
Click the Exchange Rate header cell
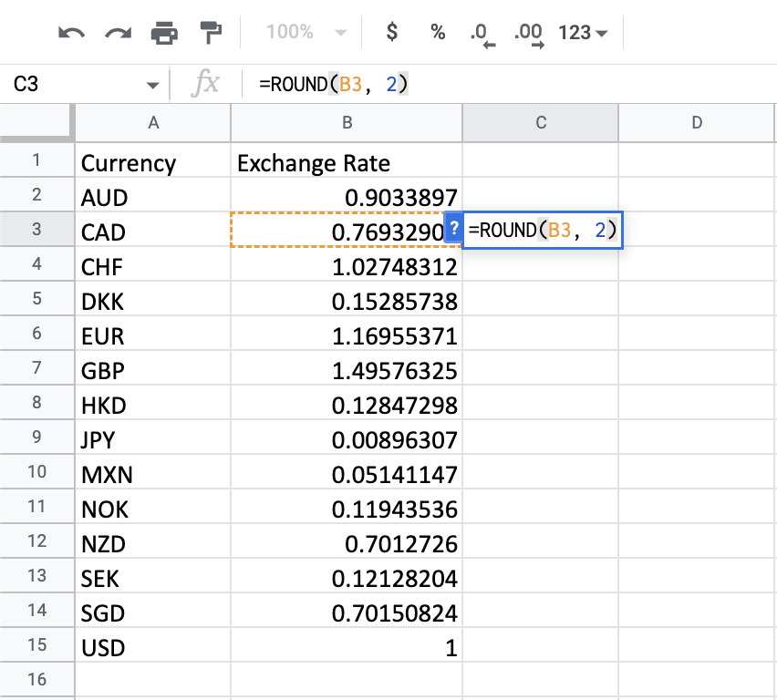pyautogui.click(x=347, y=160)
